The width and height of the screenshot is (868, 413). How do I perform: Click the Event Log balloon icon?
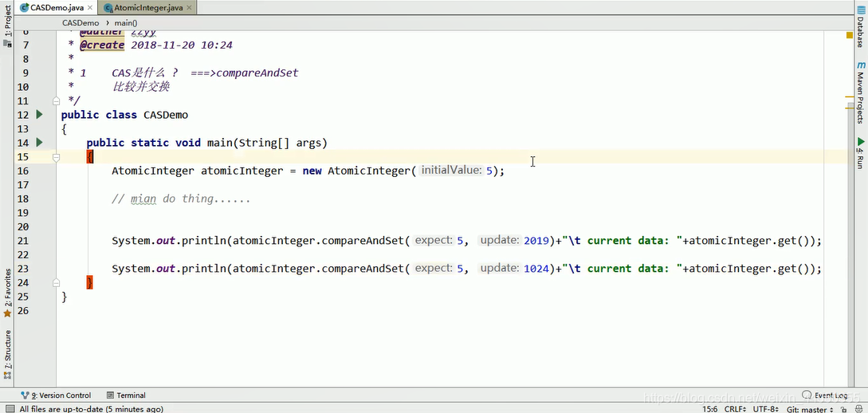tap(808, 395)
